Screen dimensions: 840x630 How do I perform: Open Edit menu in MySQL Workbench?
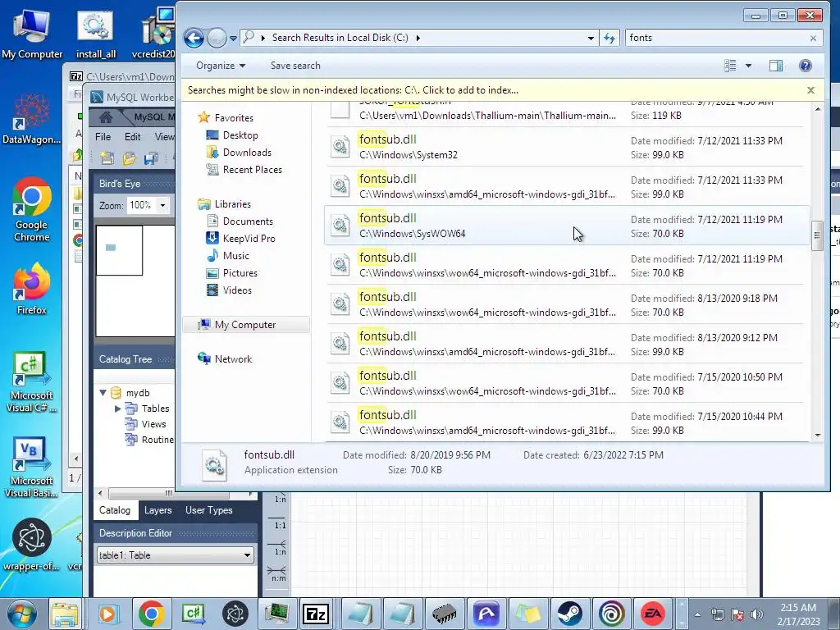click(132, 137)
